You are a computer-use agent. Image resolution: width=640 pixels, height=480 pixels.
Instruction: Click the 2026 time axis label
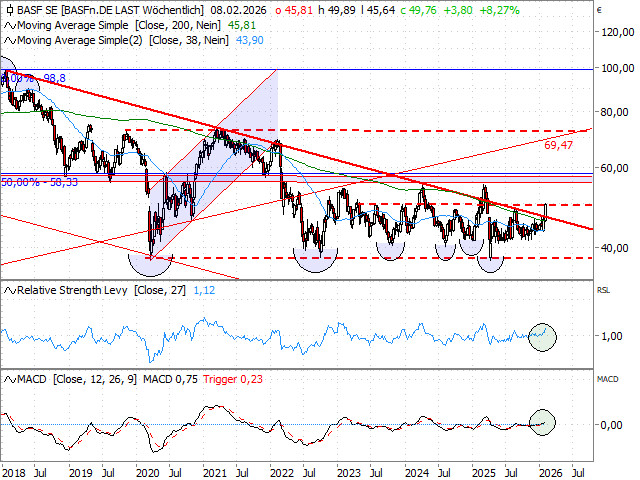tap(551, 473)
